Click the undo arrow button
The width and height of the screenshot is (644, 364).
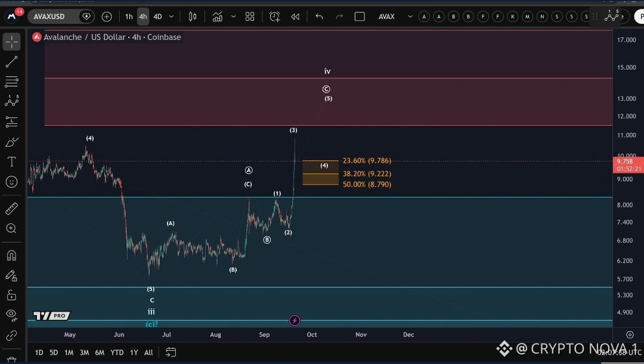tap(319, 17)
